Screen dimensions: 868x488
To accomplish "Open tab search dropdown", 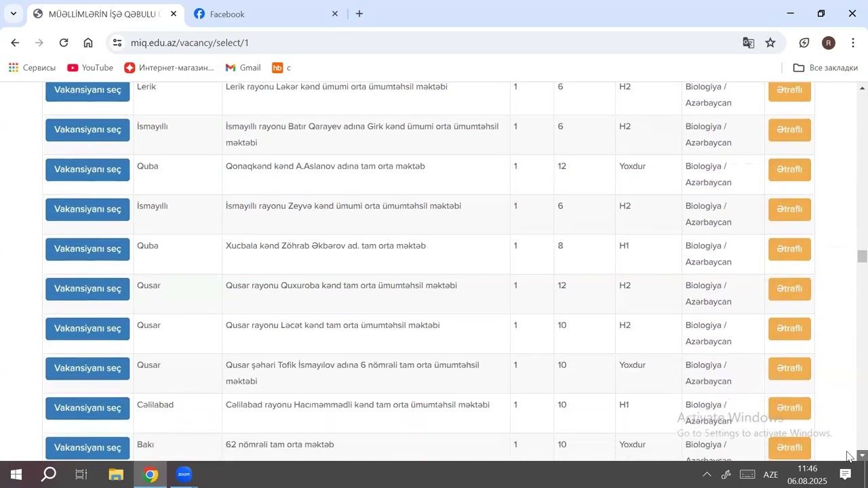I will (x=13, y=14).
